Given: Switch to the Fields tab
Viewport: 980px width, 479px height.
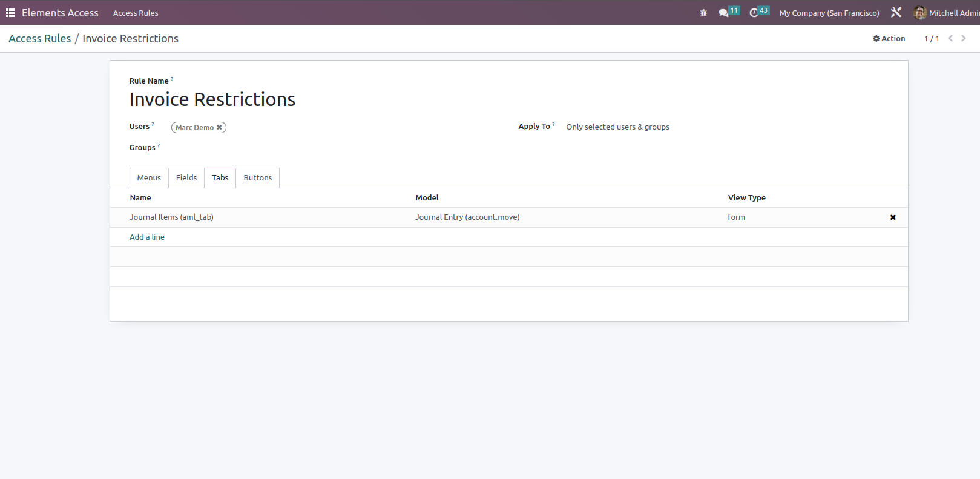Looking at the screenshot, I should point(186,178).
